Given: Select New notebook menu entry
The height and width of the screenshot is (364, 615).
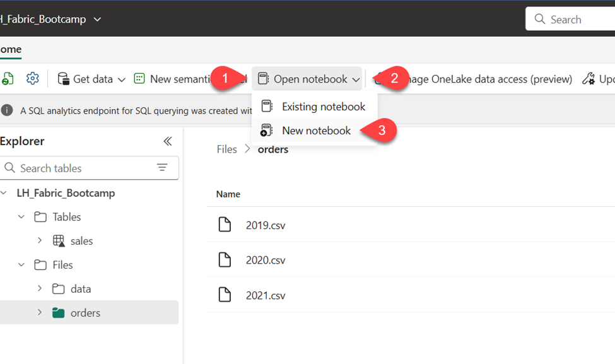Looking at the screenshot, I should [x=315, y=131].
